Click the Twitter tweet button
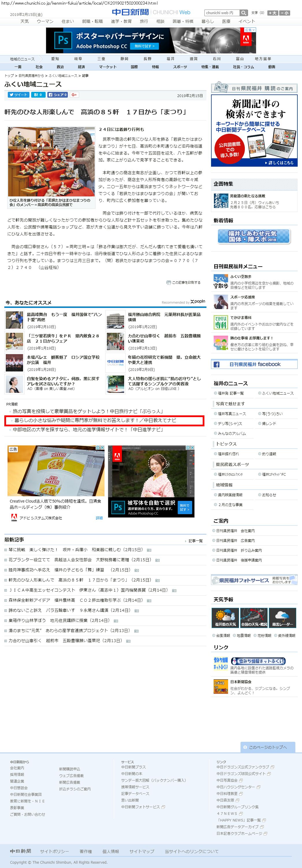The image size is (302, 868). tap(18, 95)
